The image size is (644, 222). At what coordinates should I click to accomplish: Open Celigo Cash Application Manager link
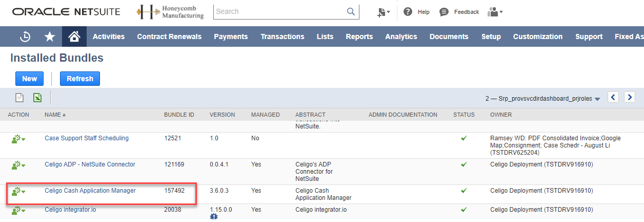click(x=90, y=191)
